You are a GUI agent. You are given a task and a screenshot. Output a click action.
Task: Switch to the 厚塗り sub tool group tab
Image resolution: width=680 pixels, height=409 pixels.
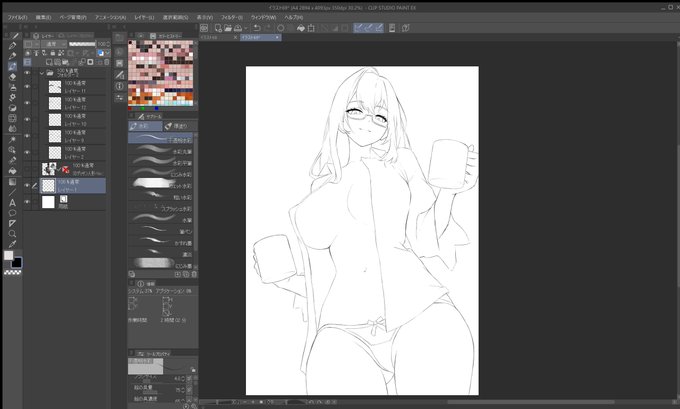pos(180,126)
